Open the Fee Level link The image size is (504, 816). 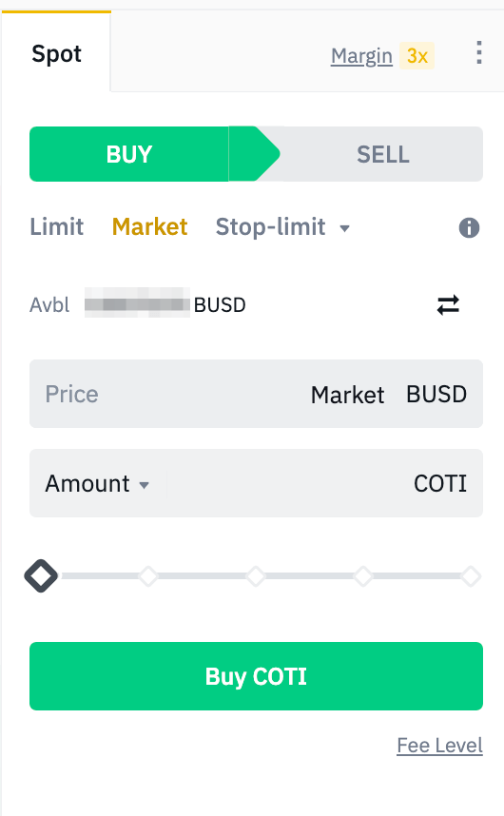(439, 746)
